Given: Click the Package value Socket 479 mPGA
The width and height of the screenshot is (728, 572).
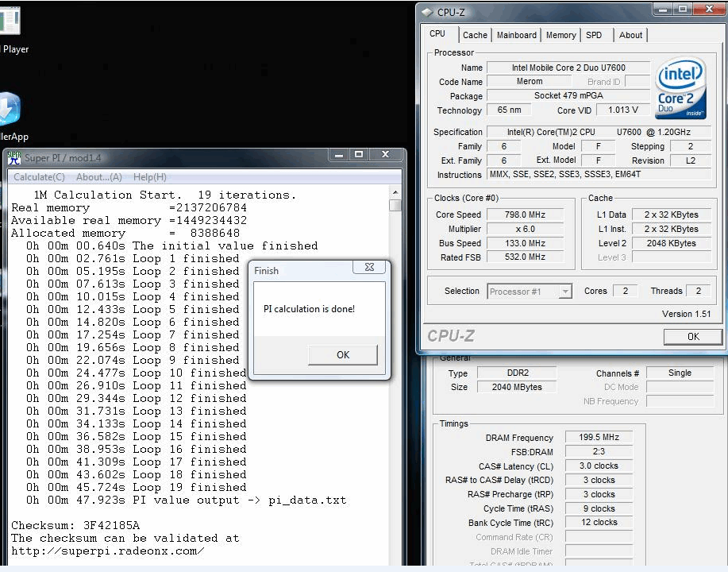Looking at the screenshot, I should point(568,95).
